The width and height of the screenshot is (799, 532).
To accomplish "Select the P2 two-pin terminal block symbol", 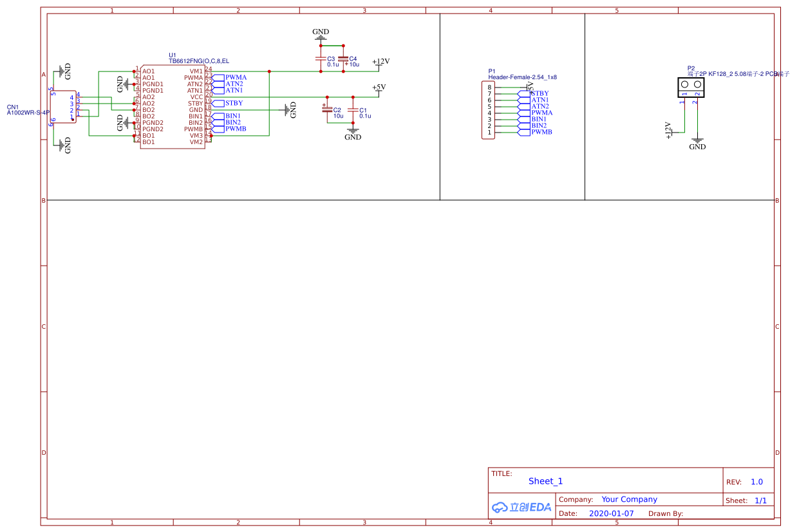I will pyautogui.click(x=691, y=87).
